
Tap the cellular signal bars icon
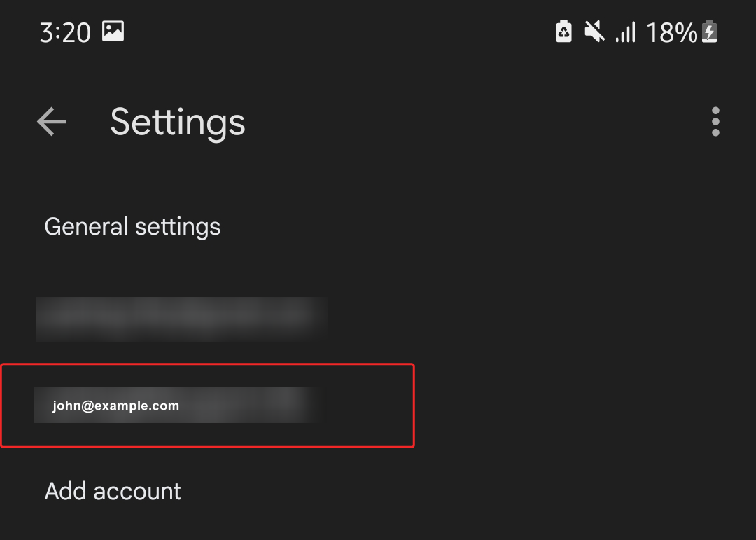pyautogui.click(x=625, y=32)
